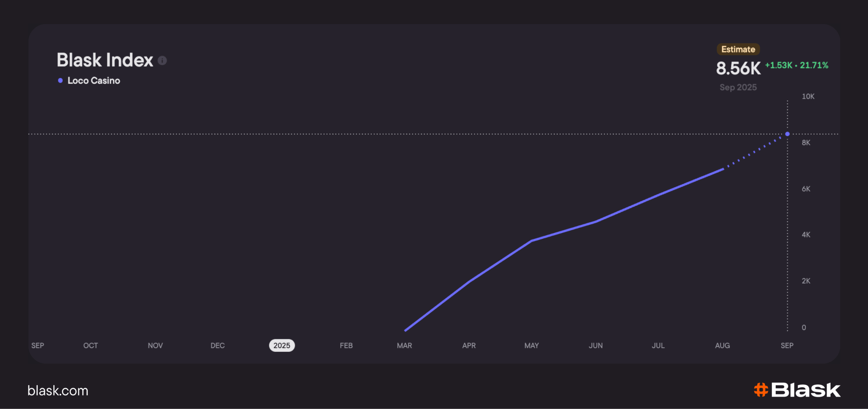Click the MAY month axis label
This screenshot has width=868, height=409.
531,346
